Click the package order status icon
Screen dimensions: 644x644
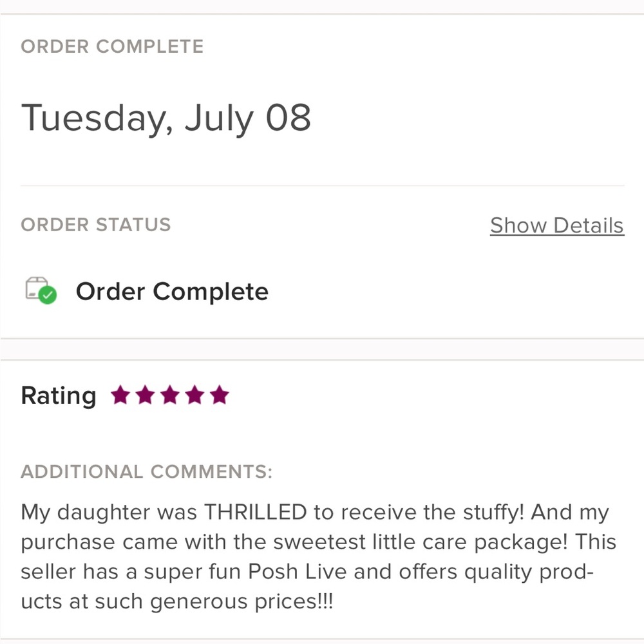37,288
